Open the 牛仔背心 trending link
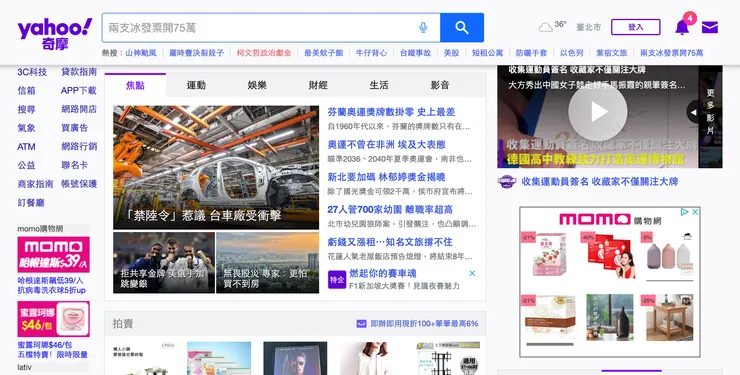Screen dimensions: 740x375 (371, 53)
